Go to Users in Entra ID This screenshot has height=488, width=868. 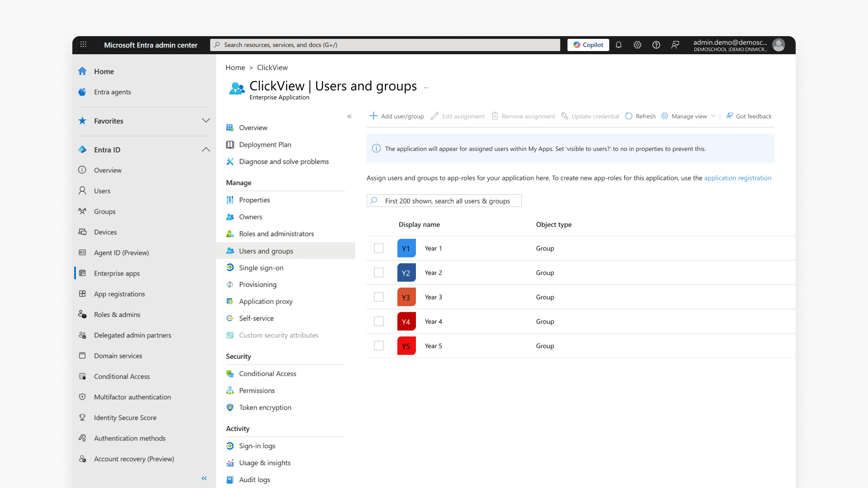tap(102, 191)
